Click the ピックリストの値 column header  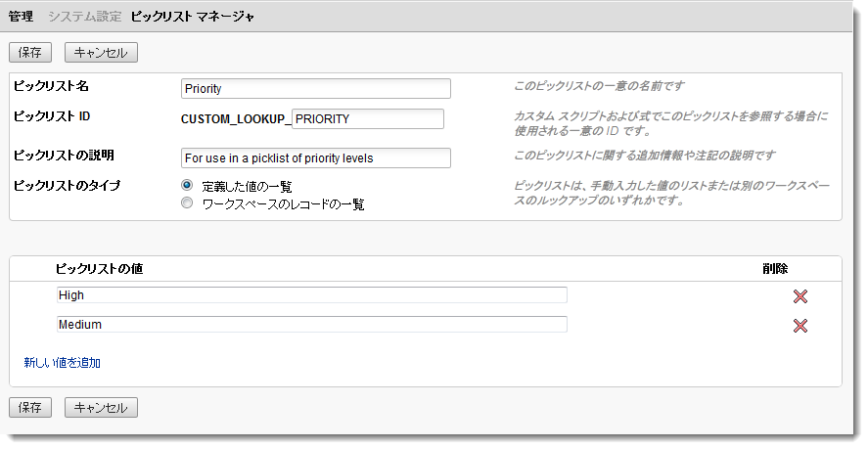tap(99, 269)
